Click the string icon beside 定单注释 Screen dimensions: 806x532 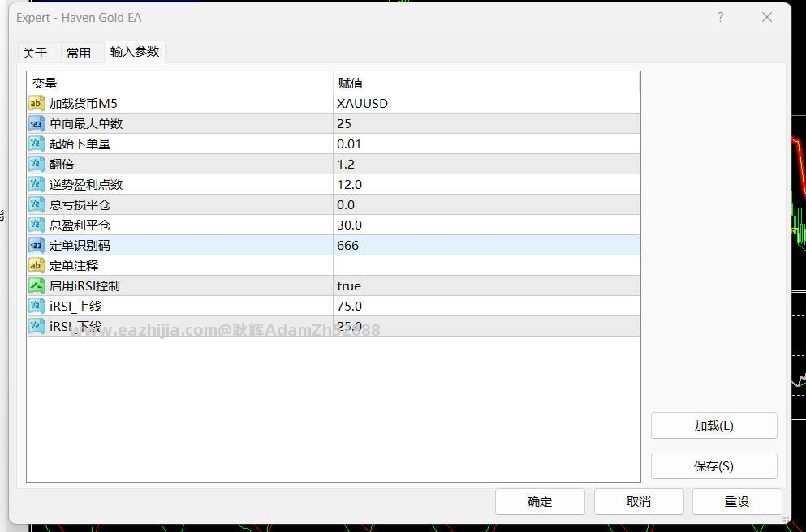tap(37, 265)
